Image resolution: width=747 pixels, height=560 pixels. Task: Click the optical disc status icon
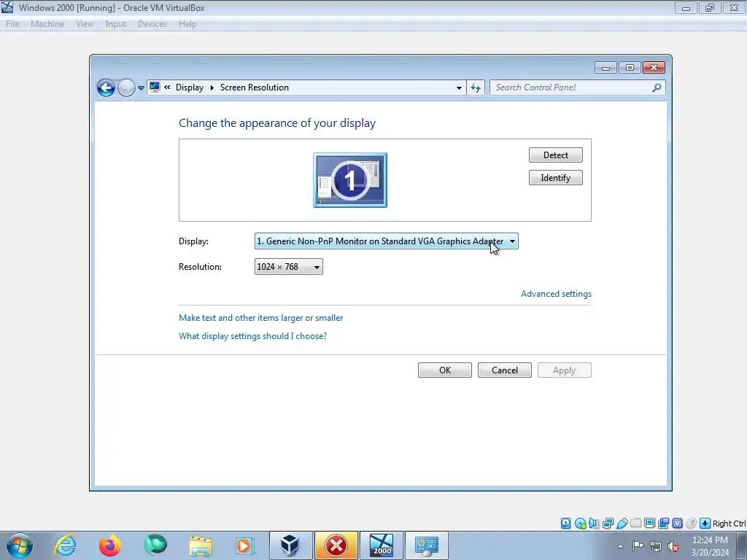click(580, 524)
